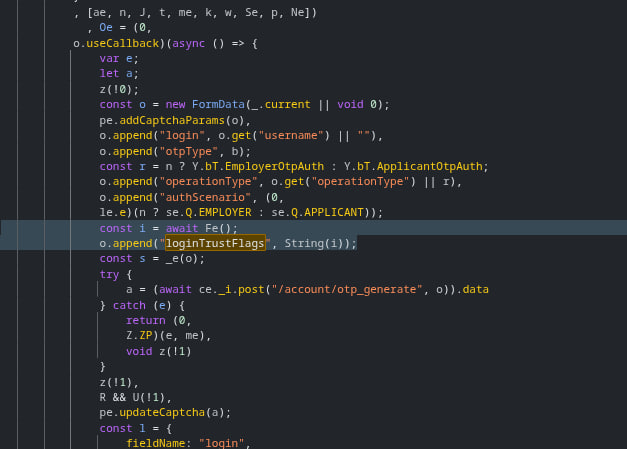
Task: Click the "await" keyword before Fe()
Action: [182, 228]
